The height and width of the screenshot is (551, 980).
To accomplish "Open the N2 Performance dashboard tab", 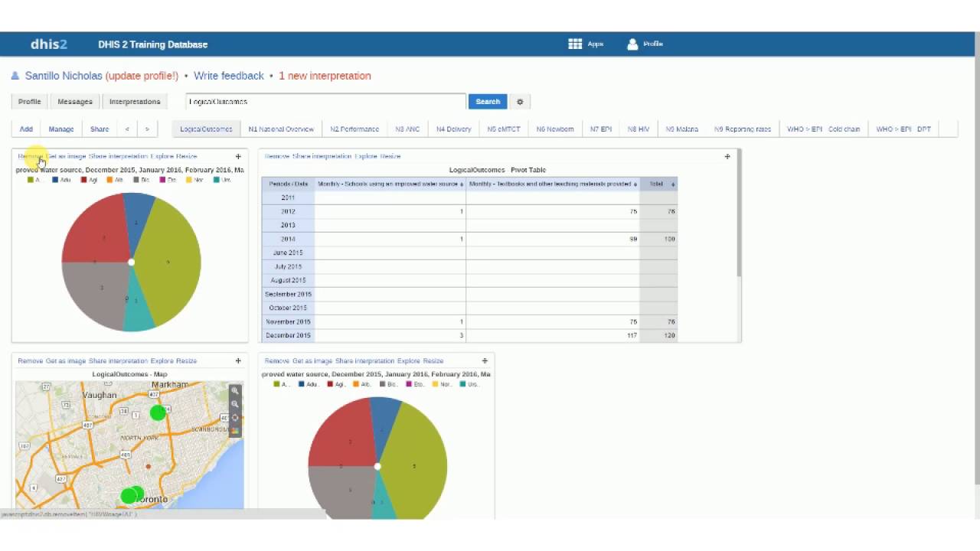I will 354,129.
